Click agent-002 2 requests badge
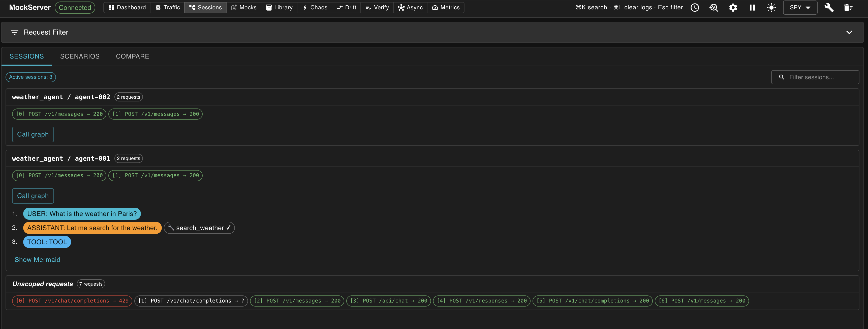Image resolution: width=868 pixels, height=329 pixels. pos(128,97)
